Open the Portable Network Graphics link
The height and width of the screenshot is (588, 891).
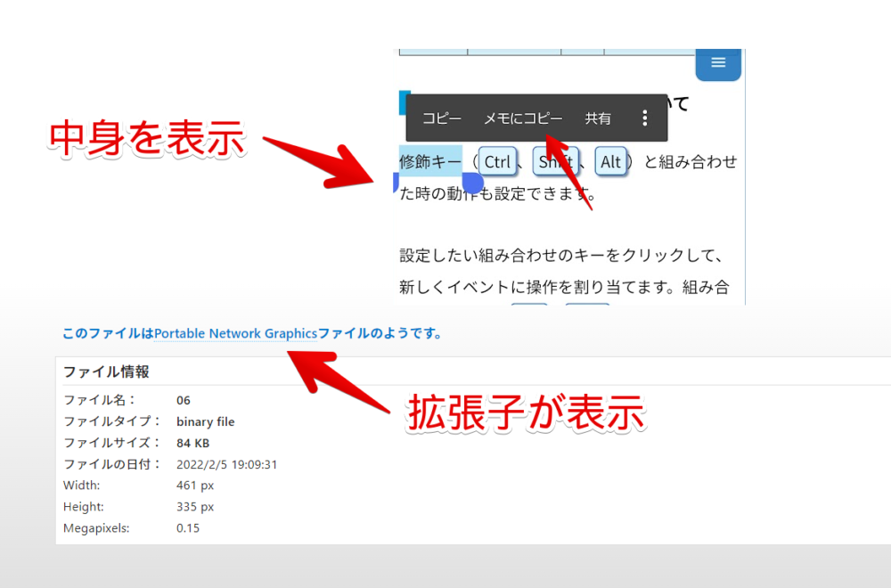235,333
